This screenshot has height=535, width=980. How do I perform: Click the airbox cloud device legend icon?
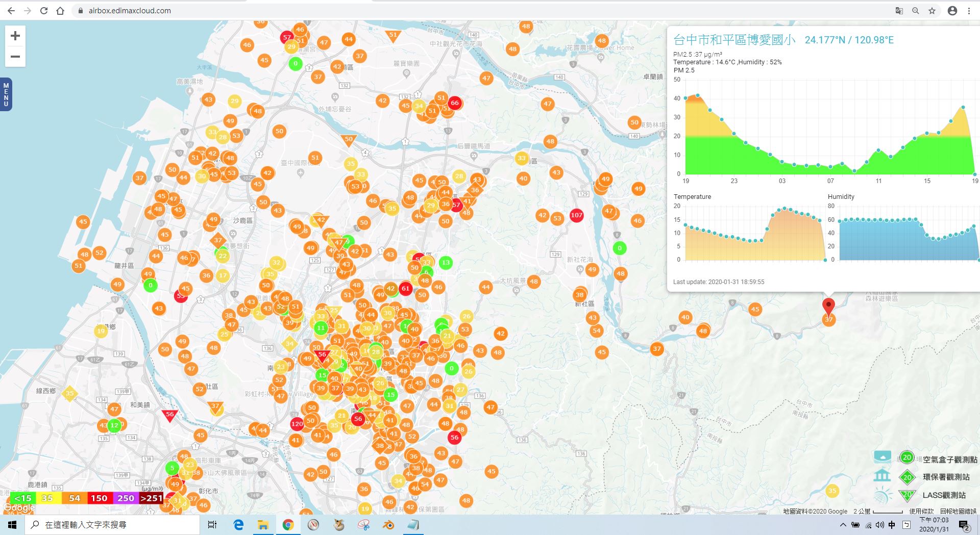(883, 456)
